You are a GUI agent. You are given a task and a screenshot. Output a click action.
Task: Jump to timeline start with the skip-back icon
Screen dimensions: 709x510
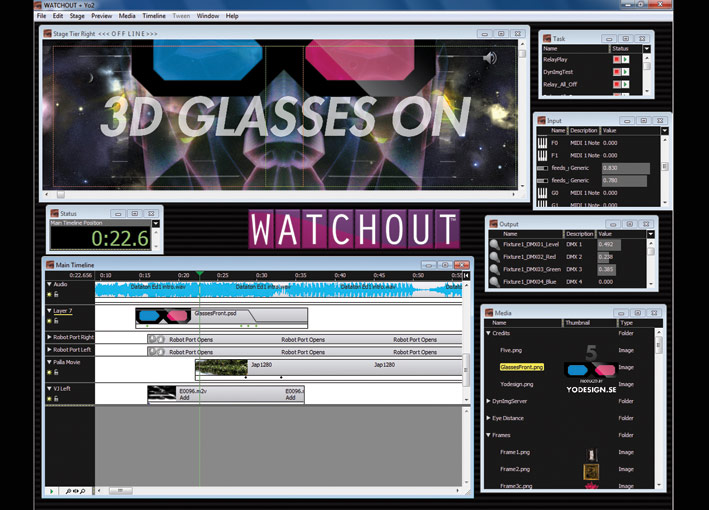tap(466, 275)
